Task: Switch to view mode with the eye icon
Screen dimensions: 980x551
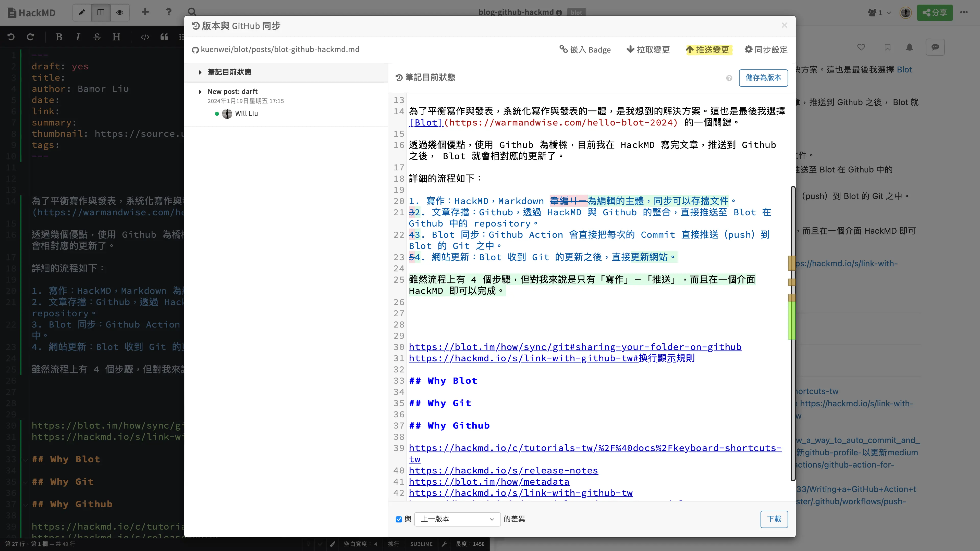Action: (120, 12)
